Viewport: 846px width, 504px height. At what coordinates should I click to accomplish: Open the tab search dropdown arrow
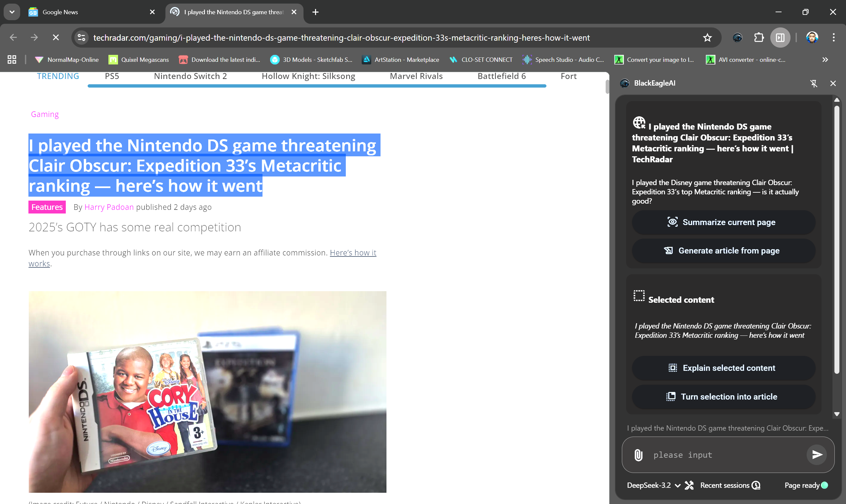click(12, 12)
